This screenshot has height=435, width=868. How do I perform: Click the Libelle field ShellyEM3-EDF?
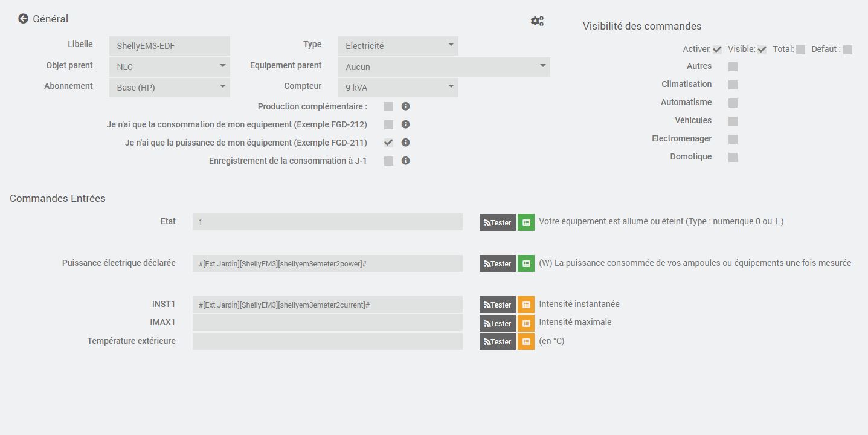170,46
